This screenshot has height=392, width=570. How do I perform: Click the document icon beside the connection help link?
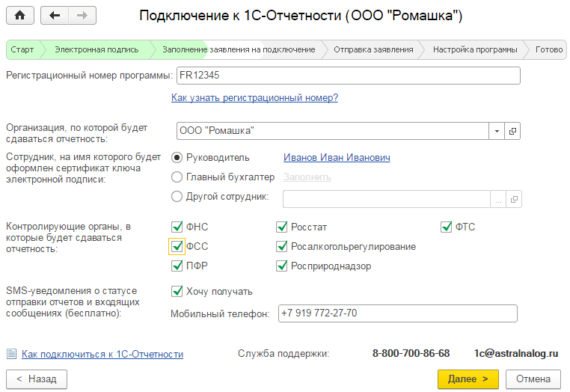click(11, 354)
